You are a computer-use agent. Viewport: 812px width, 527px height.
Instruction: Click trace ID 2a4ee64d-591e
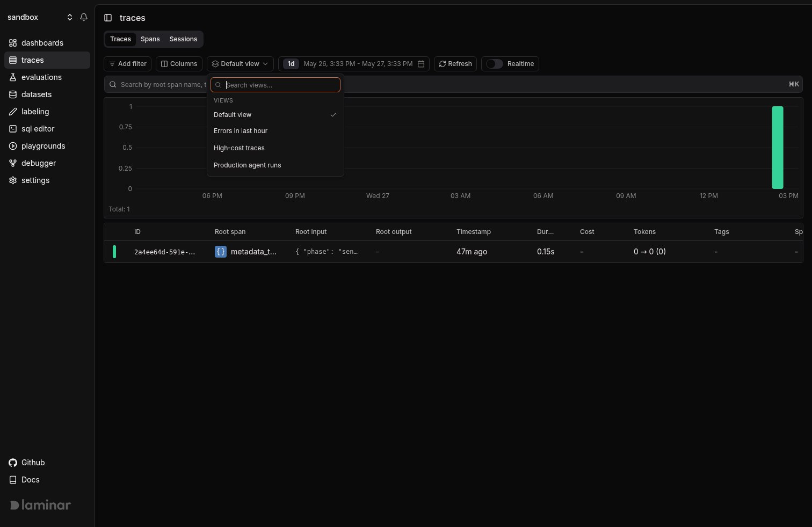tap(165, 252)
